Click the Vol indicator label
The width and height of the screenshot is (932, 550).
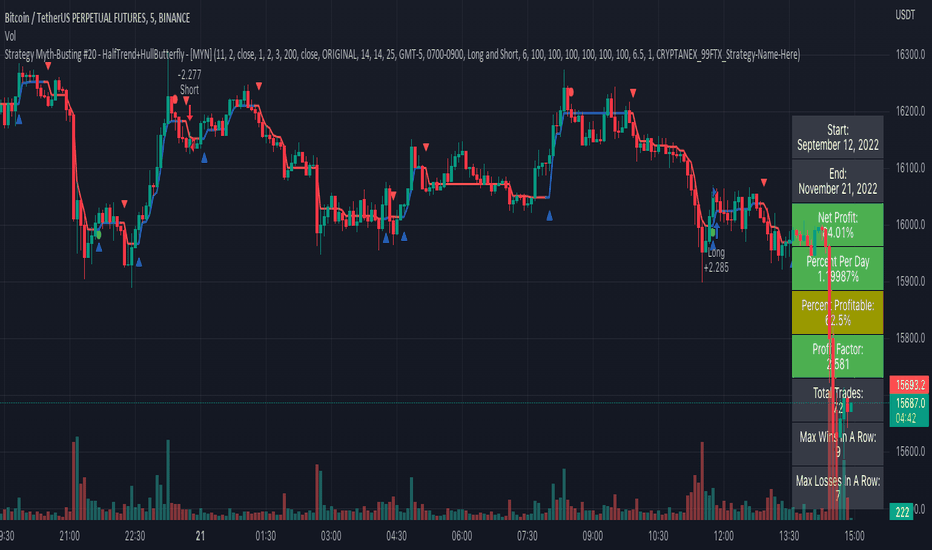click(x=10, y=36)
